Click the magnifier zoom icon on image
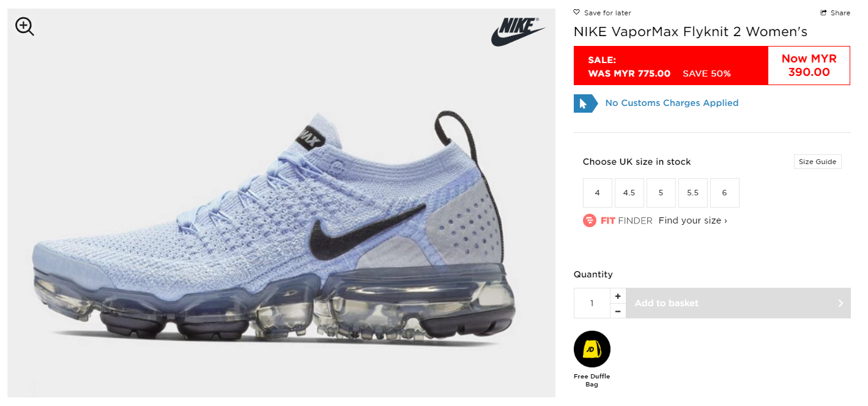868x406 pixels. [x=24, y=26]
